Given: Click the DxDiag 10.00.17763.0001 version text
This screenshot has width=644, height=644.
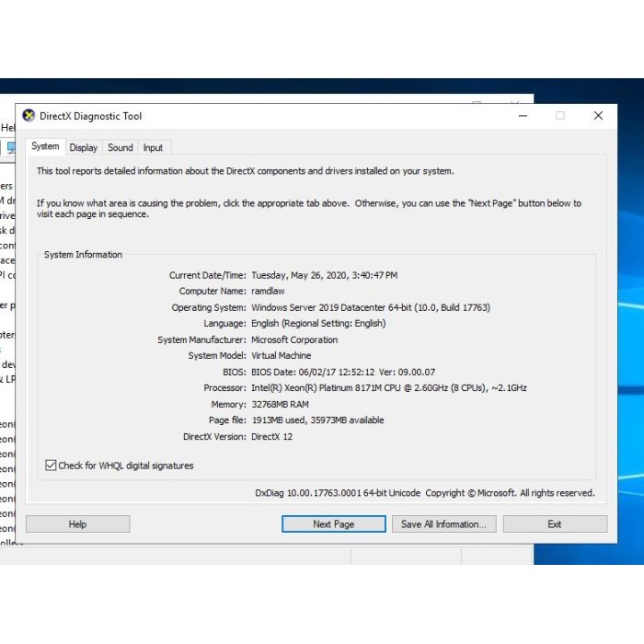Looking at the screenshot, I should tap(338, 493).
